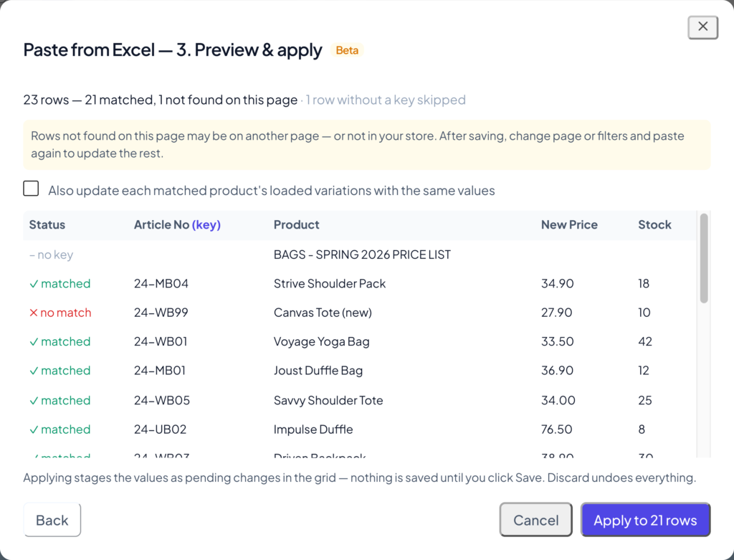Click the matched checkmark for Strive Shoulder Pack
The width and height of the screenshot is (734, 560).
[34, 284]
